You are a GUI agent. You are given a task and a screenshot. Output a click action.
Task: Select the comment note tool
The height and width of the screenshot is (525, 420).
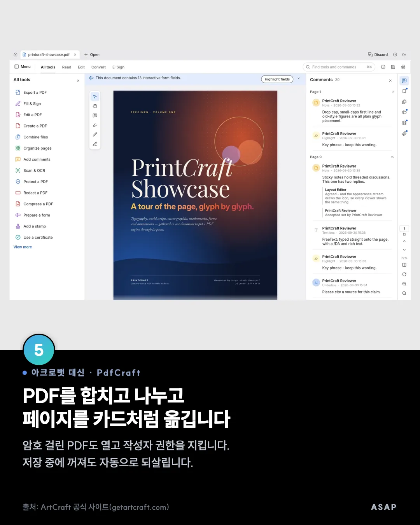click(x=95, y=115)
